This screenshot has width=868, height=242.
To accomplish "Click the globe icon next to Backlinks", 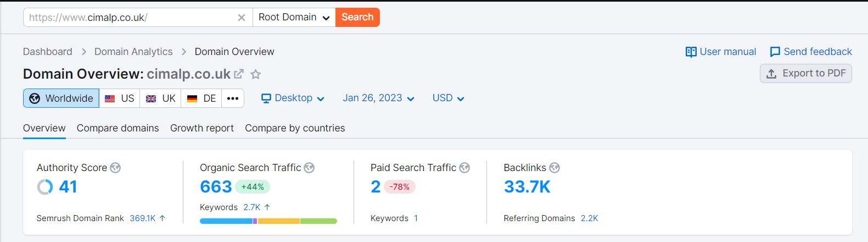I will pyautogui.click(x=555, y=168).
